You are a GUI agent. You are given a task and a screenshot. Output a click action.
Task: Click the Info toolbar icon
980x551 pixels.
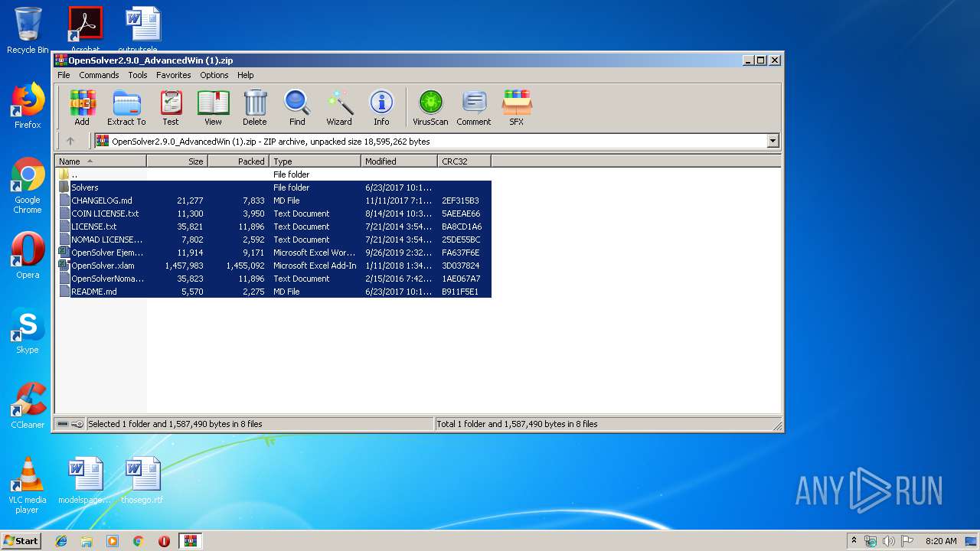(381, 108)
